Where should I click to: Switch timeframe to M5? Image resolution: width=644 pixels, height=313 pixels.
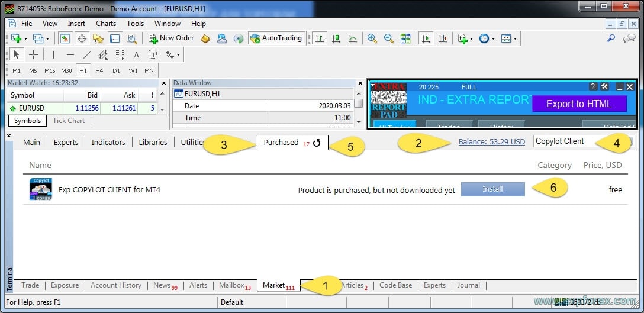point(33,70)
